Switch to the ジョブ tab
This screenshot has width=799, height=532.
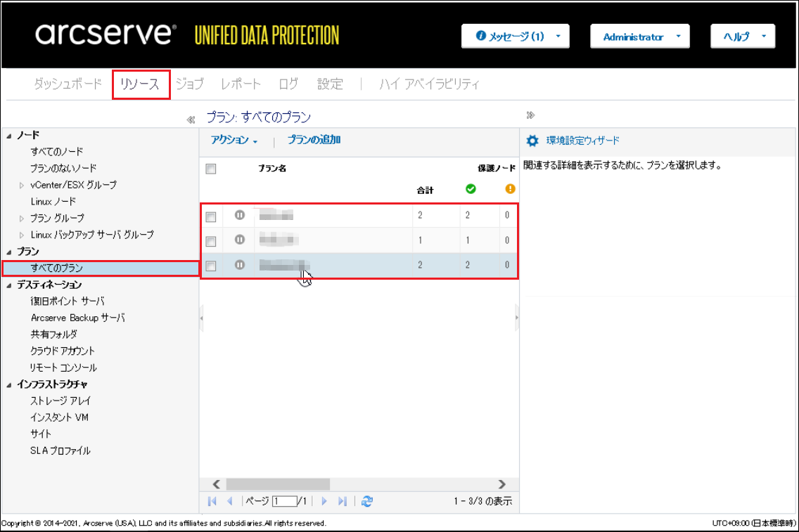190,84
